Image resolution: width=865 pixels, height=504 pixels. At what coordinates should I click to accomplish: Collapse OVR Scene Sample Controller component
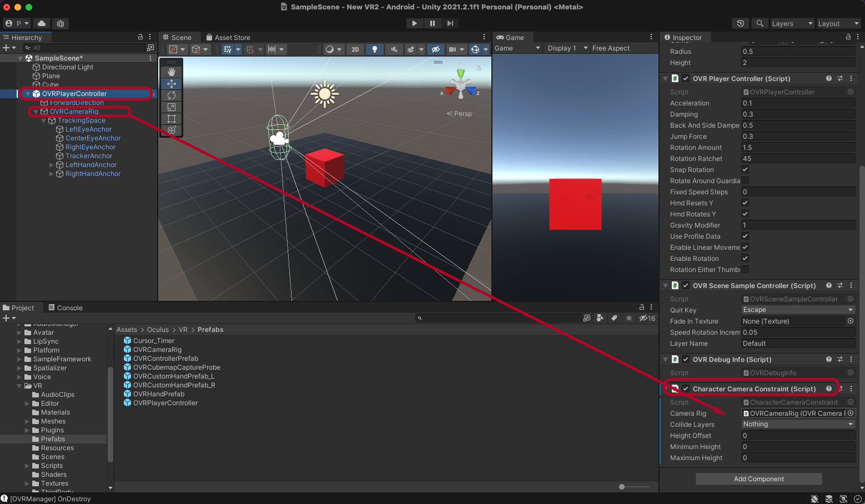pyautogui.click(x=665, y=285)
